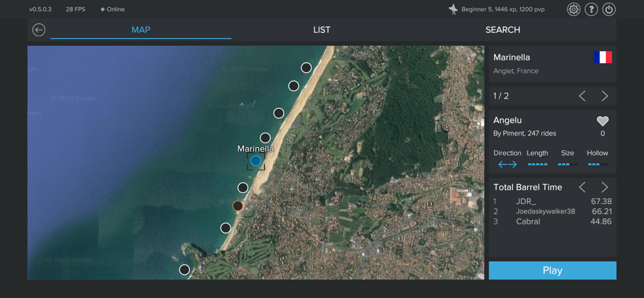
Task: Click the By Piment, 247 rides text
Action: 525,134
